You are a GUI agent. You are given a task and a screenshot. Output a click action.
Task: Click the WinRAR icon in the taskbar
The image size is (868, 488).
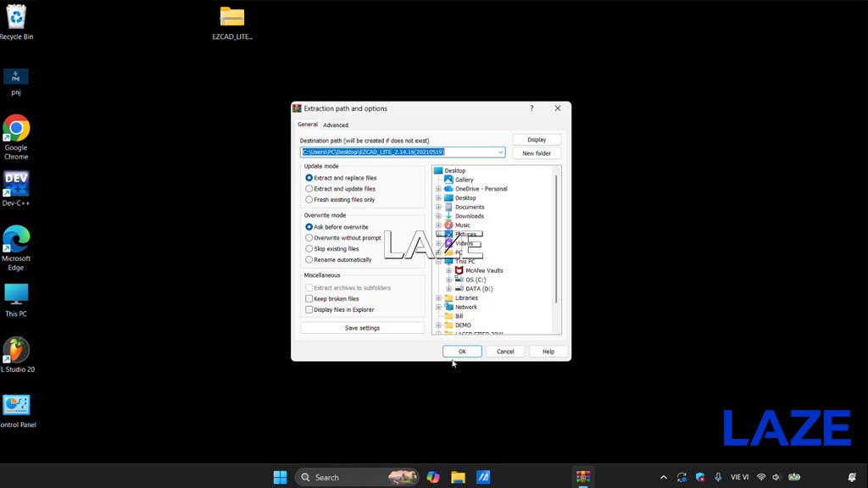(x=583, y=477)
